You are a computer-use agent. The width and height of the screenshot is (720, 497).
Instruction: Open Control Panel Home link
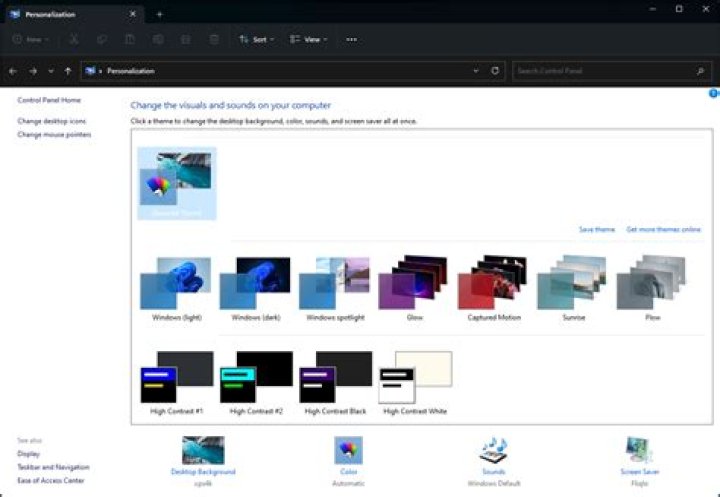coord(49,100)
